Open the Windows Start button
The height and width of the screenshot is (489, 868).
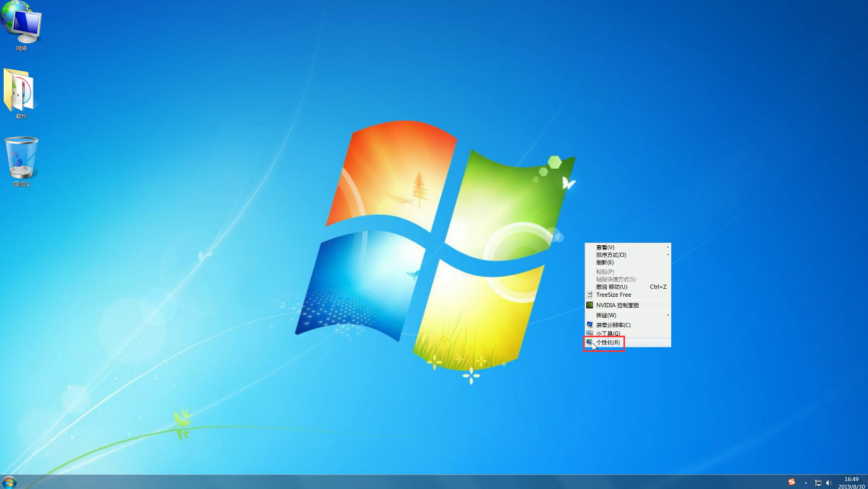click(x=9, y=482)
